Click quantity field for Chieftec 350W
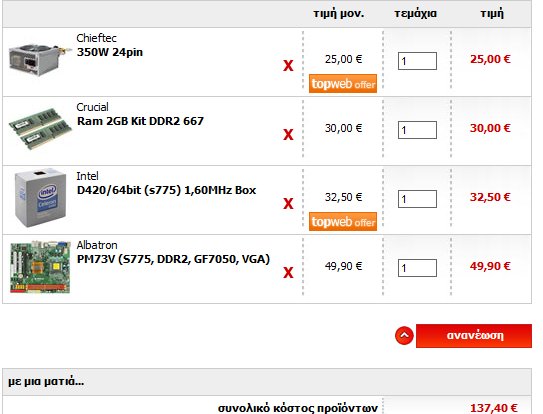 (x=417, y=61)
